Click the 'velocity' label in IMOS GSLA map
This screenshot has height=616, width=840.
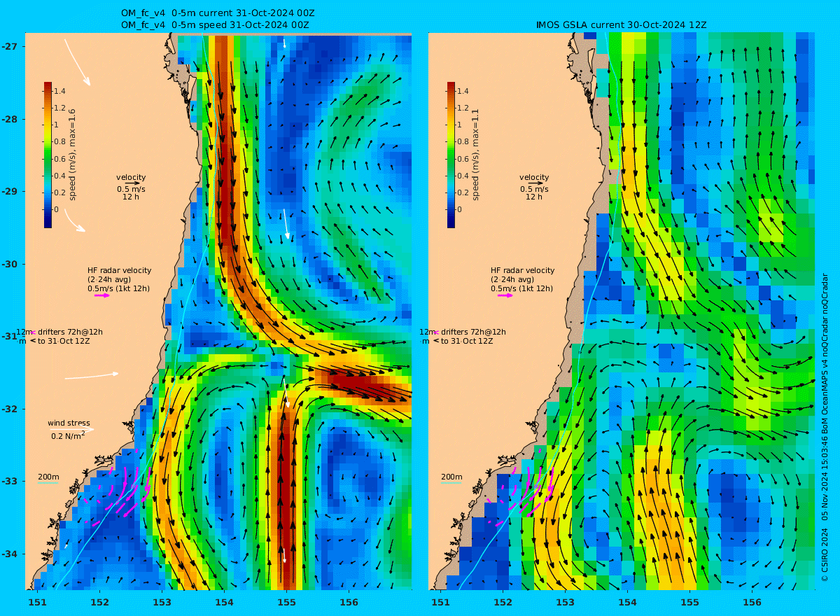click(534, 177)
